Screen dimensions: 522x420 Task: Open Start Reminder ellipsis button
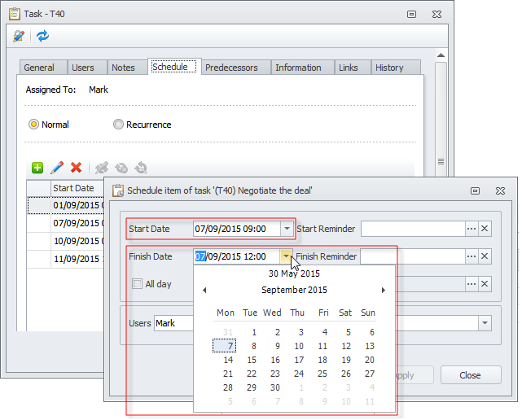pos(471,230)
